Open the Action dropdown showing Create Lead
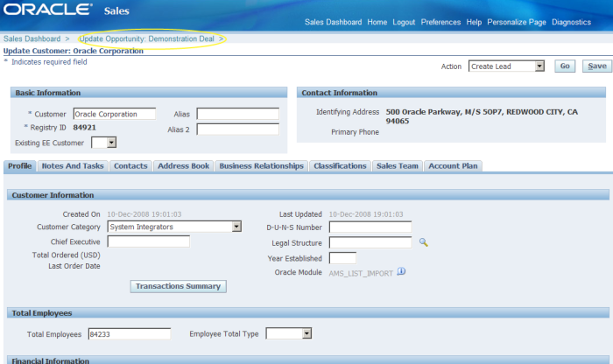Screen dimensions: 613x364 point(506,66)
